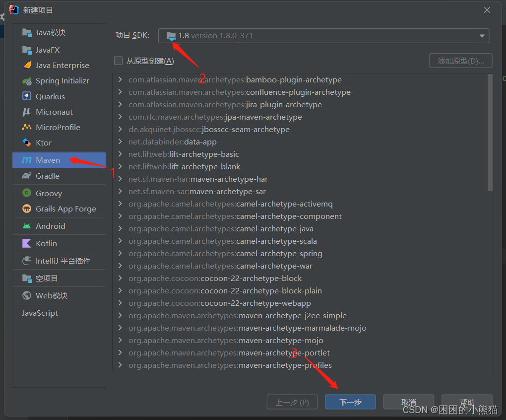
Task: Click the Web模块 globe icon
Action: coord(27,295)
